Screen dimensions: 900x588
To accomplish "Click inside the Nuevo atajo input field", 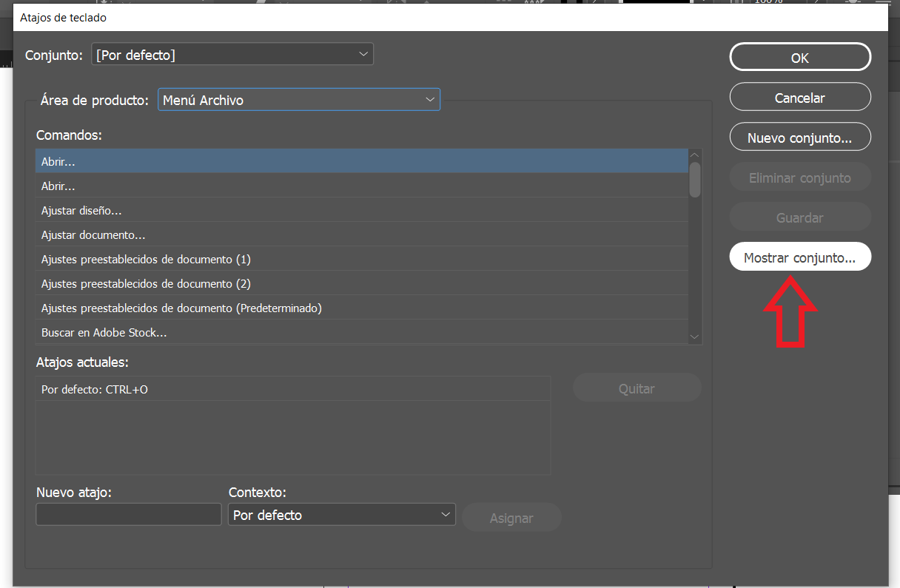I will pyautogui.click(x=128, y=514).
